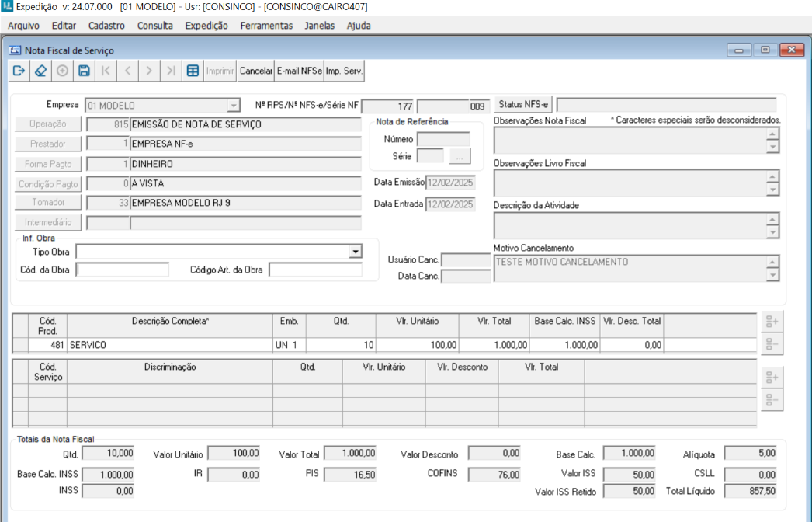Click the Status NFS-e button
The image size is (812, 522).
click(523, 104)
